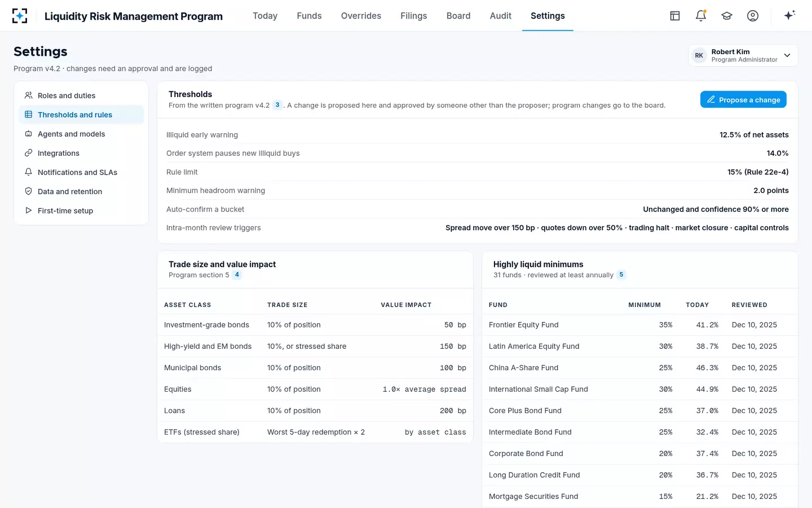Click the pencil icon on Propose a change
This screenshot has width=812, height=508.
pos(711,99)
